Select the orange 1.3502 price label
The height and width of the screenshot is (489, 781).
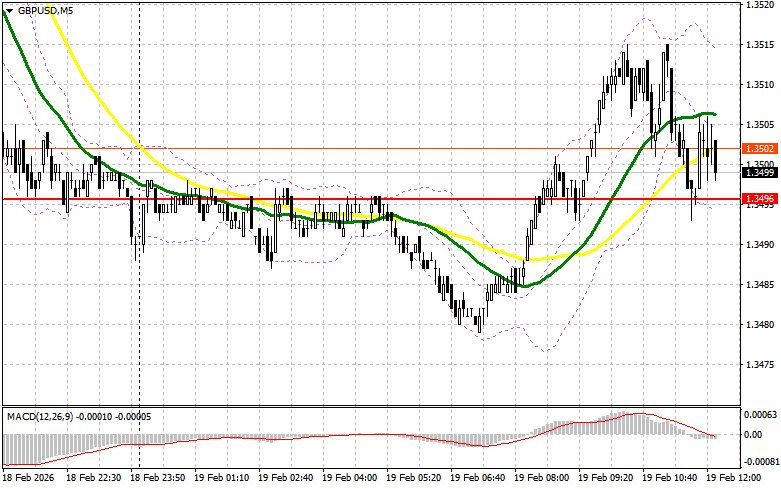point(760,148)
